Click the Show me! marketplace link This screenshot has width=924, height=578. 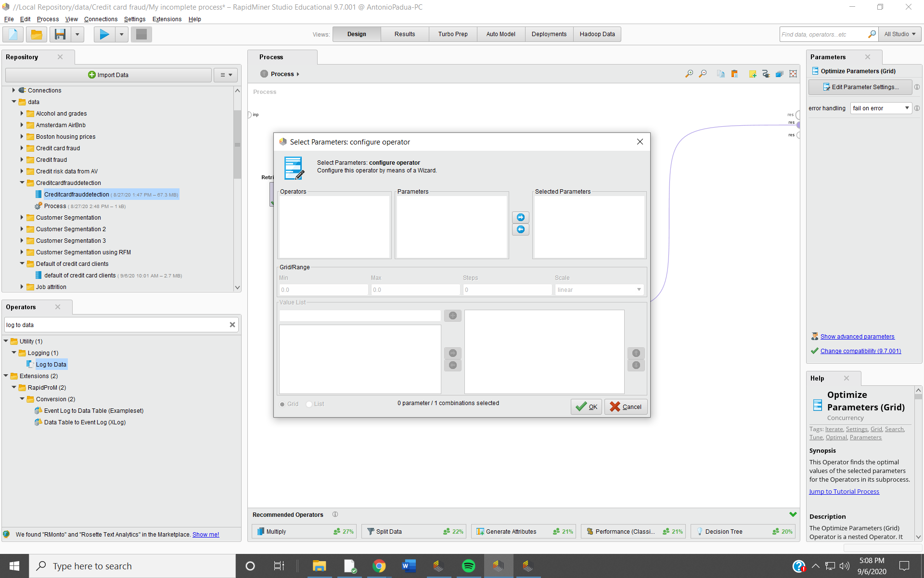(205, 535)
